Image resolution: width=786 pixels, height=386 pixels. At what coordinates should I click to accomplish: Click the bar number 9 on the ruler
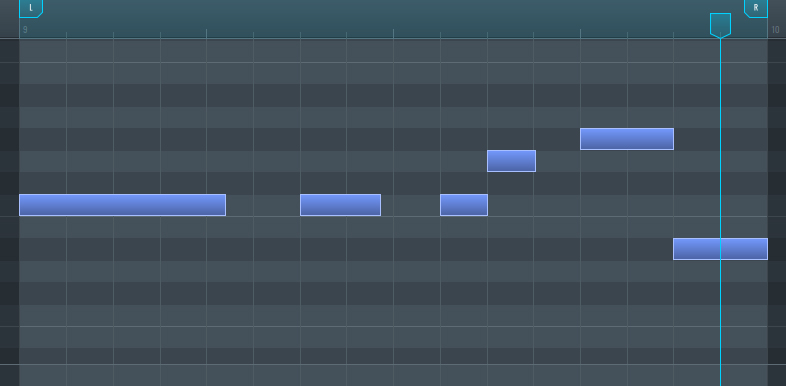[25, 30]
